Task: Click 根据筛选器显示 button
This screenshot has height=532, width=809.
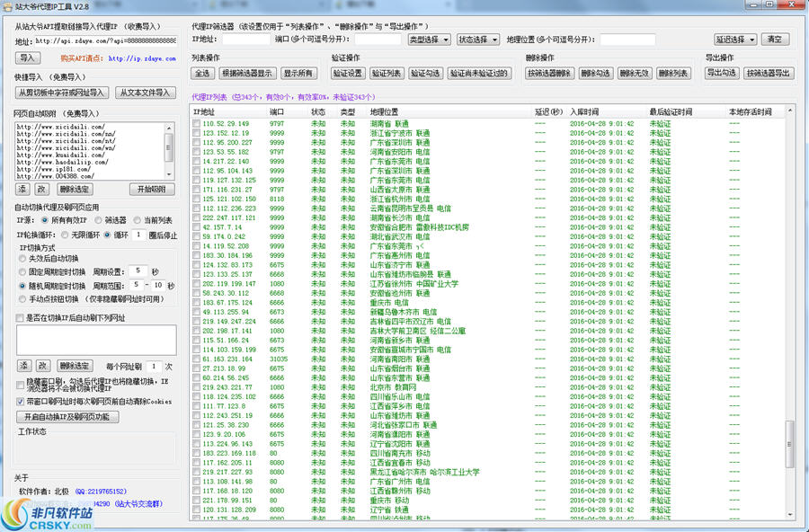Action: click(x=248, y=74)
